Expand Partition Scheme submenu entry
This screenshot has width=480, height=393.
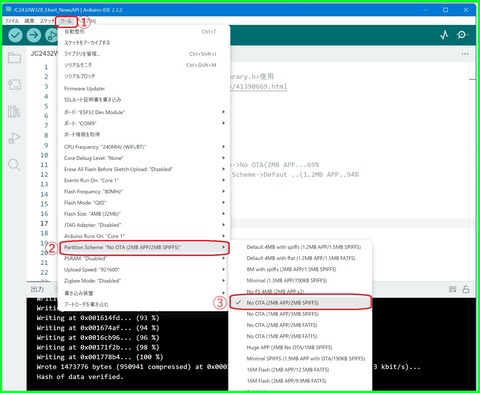[x=144, y=247]
